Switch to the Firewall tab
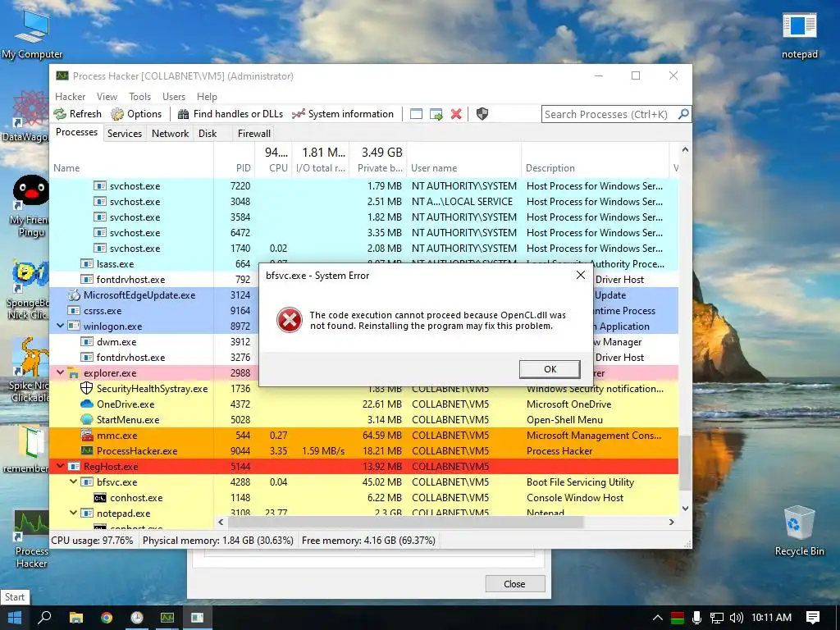The height and width of the screenshot is (630, 840). [x=254, y=134]
